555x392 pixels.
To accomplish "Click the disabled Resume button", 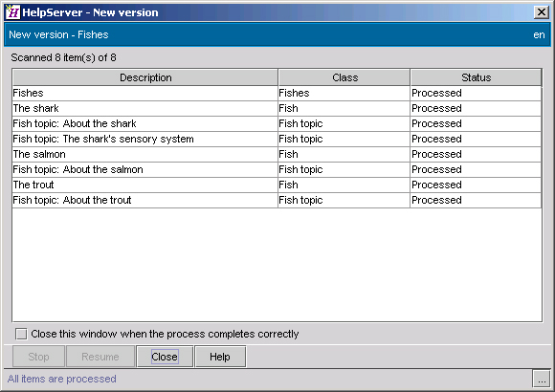I will [100, 357].
